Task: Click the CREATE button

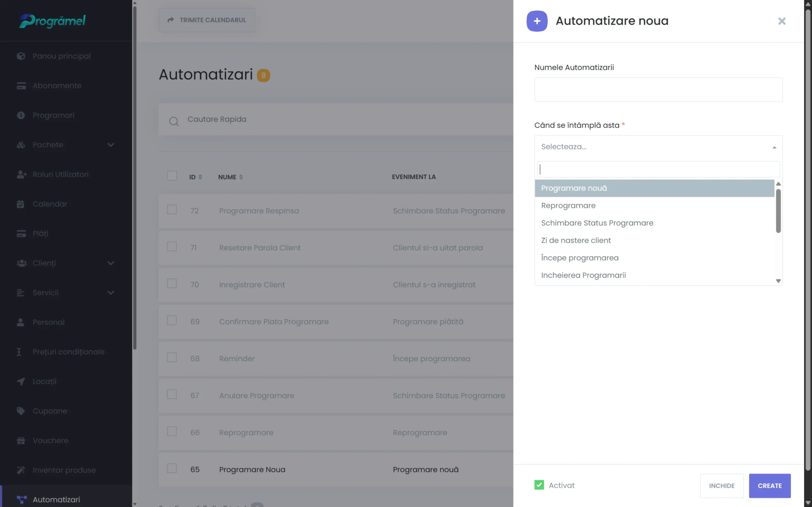Action: 769,485
